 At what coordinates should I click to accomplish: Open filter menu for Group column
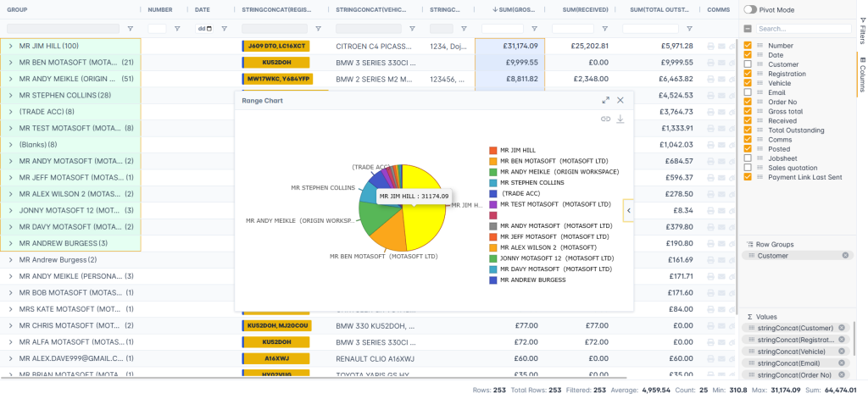tap(131, 29)
